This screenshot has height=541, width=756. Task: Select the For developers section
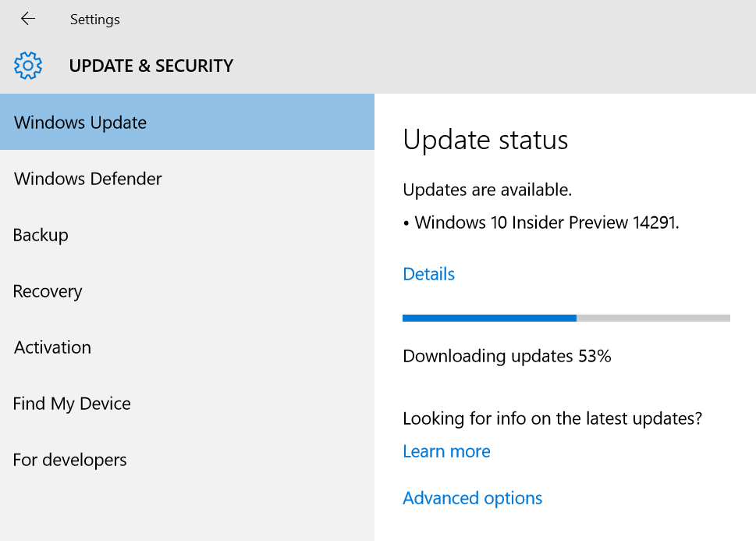click(69, 460)
